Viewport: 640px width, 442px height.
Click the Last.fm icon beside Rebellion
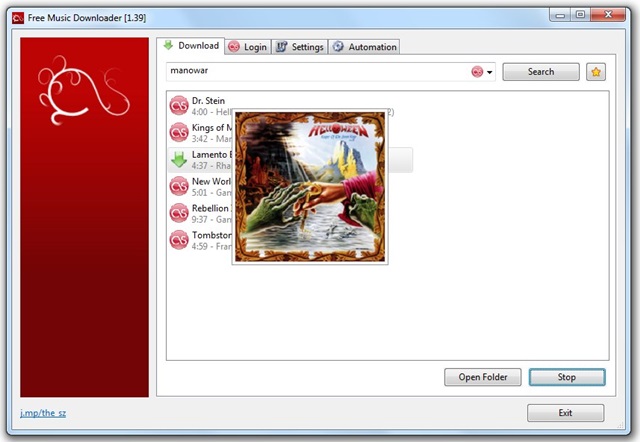pyautogui.click(x=179, y=213)
